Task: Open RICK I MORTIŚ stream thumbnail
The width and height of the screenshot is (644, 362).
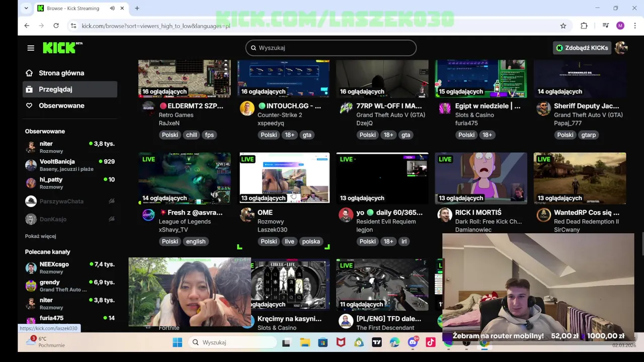Action: [481, 178]
